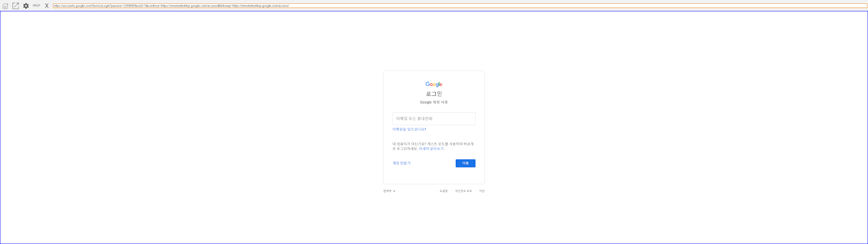
Task: Click the 'Google 계정 사용' subtitle text
Action: pyautogui.click(x=434, y=102)
